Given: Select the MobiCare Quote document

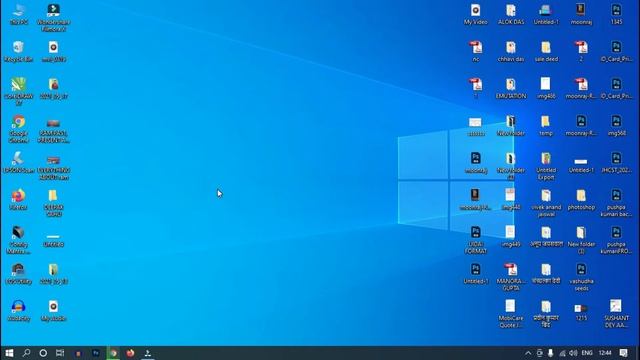Looking at the screenshot, I should click(511, 314).
